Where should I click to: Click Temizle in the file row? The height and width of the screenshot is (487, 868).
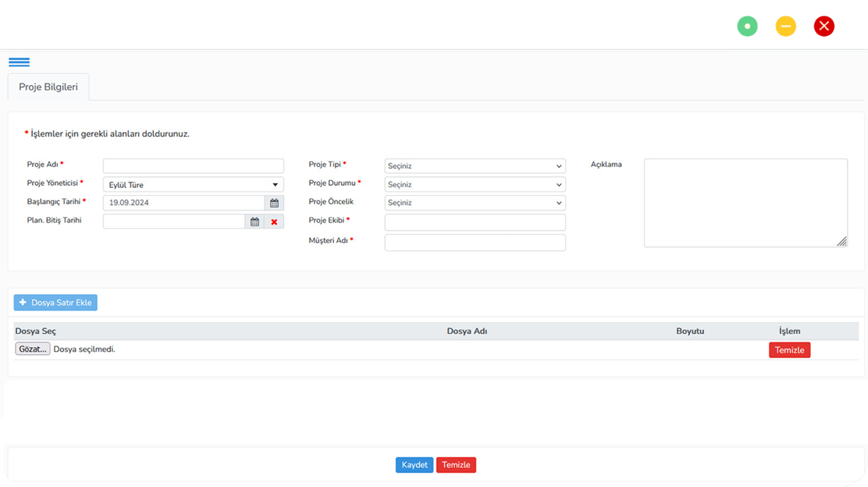pyautogui.click(x=789, y=350)
